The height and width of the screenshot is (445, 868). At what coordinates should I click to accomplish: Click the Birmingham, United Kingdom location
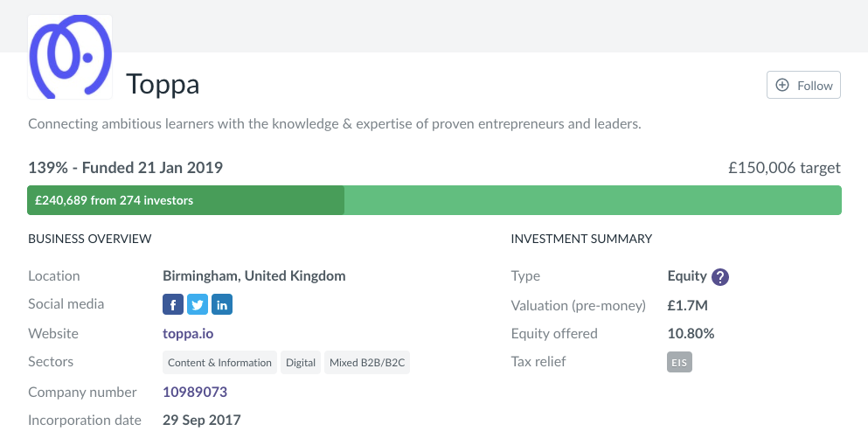click(254, 275)
